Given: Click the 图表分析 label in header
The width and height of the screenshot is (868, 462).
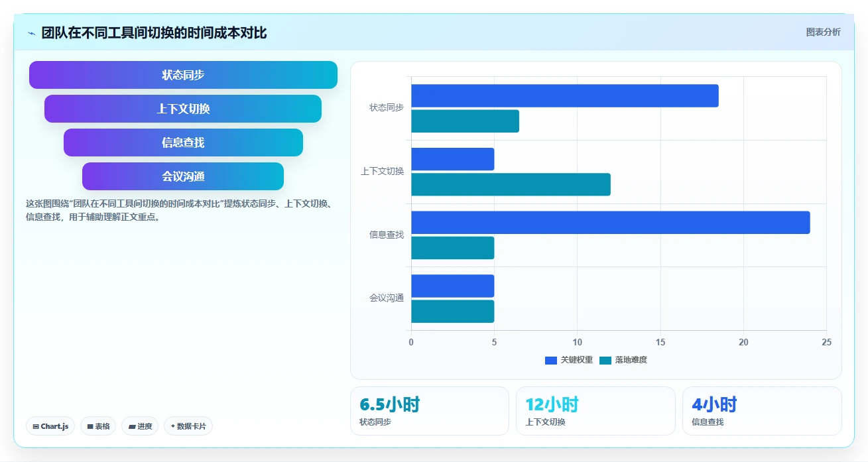Looking at the screenshot, I should tap(823, 32).
